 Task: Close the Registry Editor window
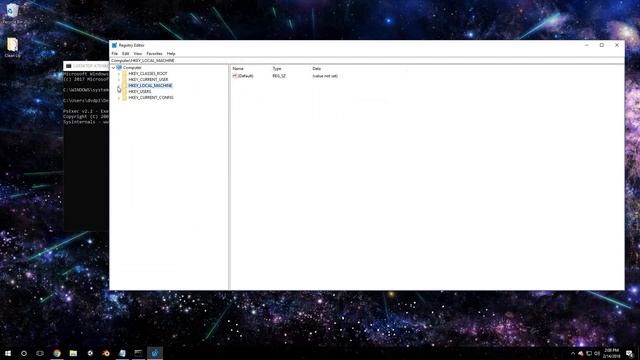tap(617, 45)
